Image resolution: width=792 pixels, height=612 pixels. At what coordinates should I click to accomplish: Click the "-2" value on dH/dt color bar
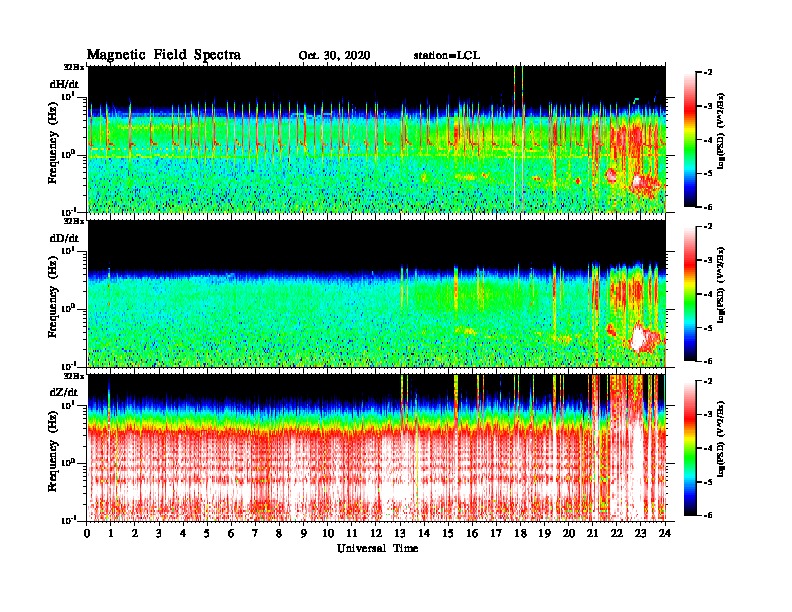tap(708, 73)
